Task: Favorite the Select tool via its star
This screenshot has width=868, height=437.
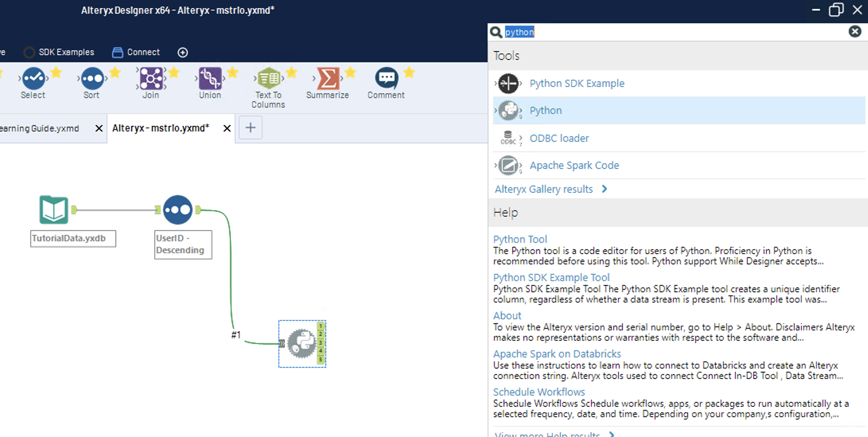Action: point(56,72)
